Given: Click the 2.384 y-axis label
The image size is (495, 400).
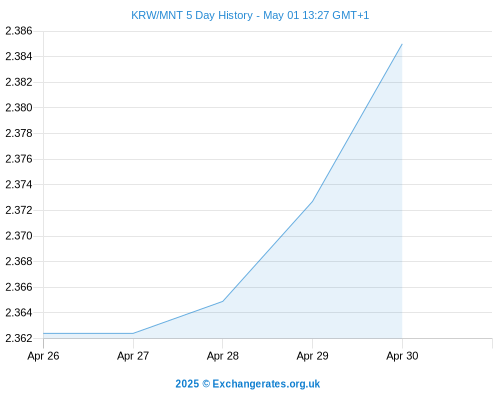Looking at the screenshot, I should [x=19, y=56].
